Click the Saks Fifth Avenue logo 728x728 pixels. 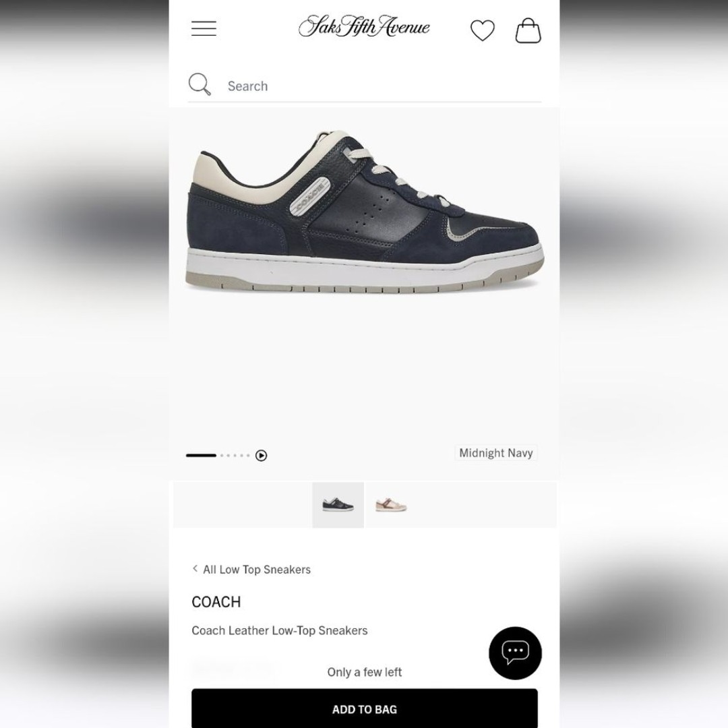click(364, 26)
